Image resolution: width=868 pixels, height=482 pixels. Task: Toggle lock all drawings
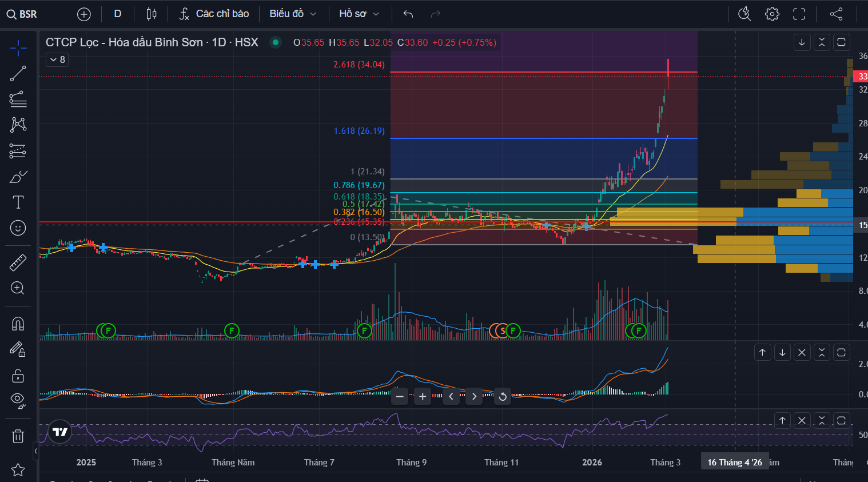[x=18, y=375]
